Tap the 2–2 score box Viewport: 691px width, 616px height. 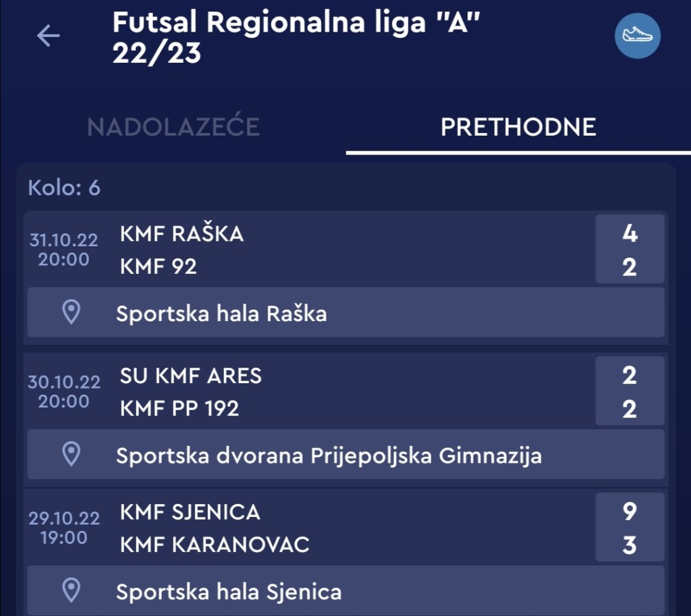(630, 392)
